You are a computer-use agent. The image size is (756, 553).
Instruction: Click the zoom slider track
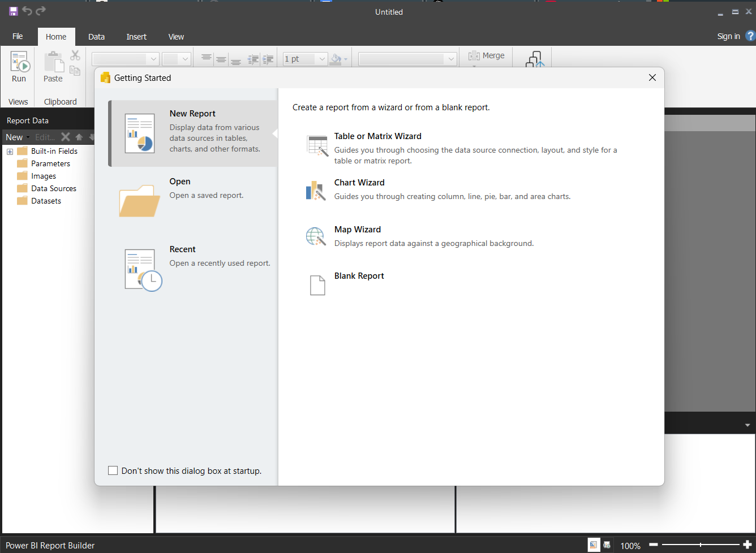click(x=700, y=545)
